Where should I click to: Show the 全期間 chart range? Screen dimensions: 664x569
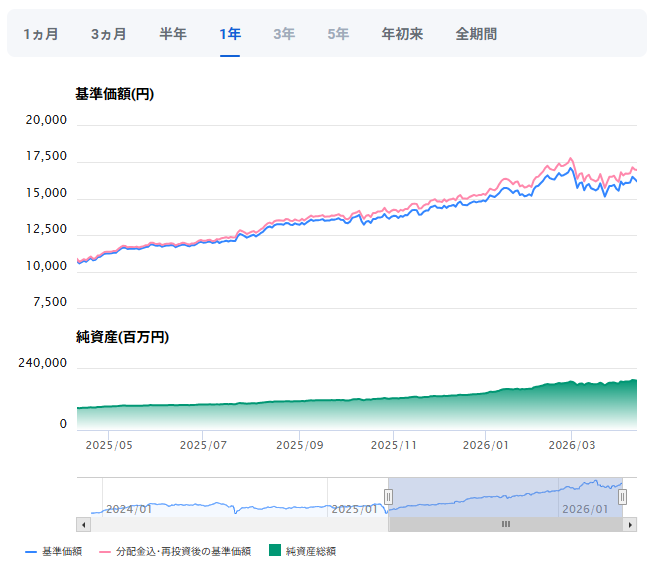pos(476,34)
